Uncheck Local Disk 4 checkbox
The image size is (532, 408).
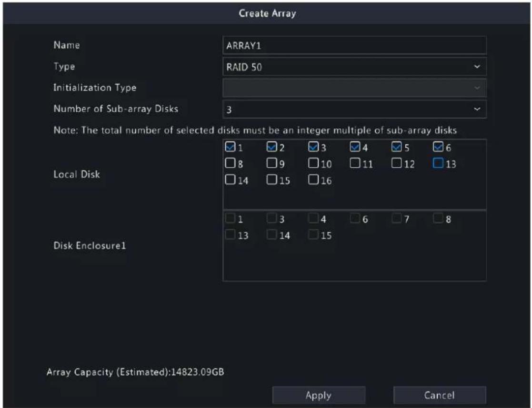click(355, 147)
